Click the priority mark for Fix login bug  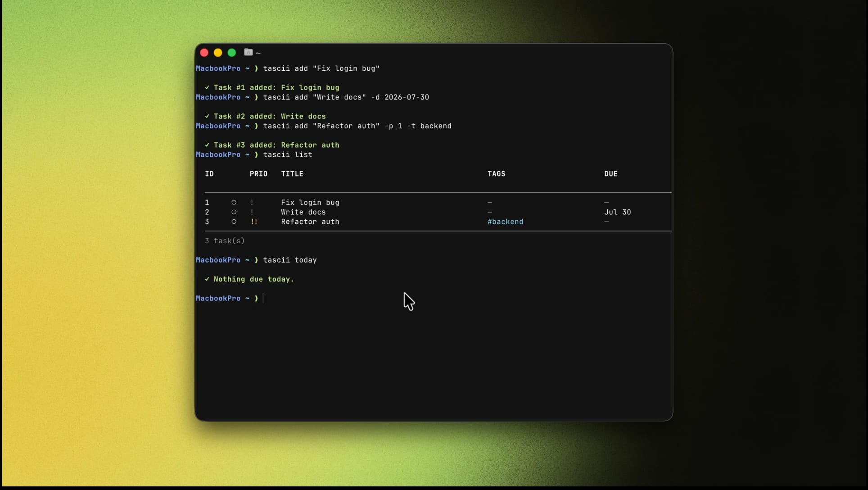coord(252,203)
